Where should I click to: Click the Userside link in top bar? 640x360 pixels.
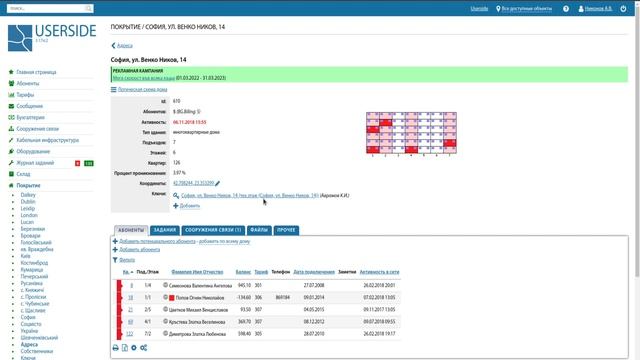click(479, 9)
